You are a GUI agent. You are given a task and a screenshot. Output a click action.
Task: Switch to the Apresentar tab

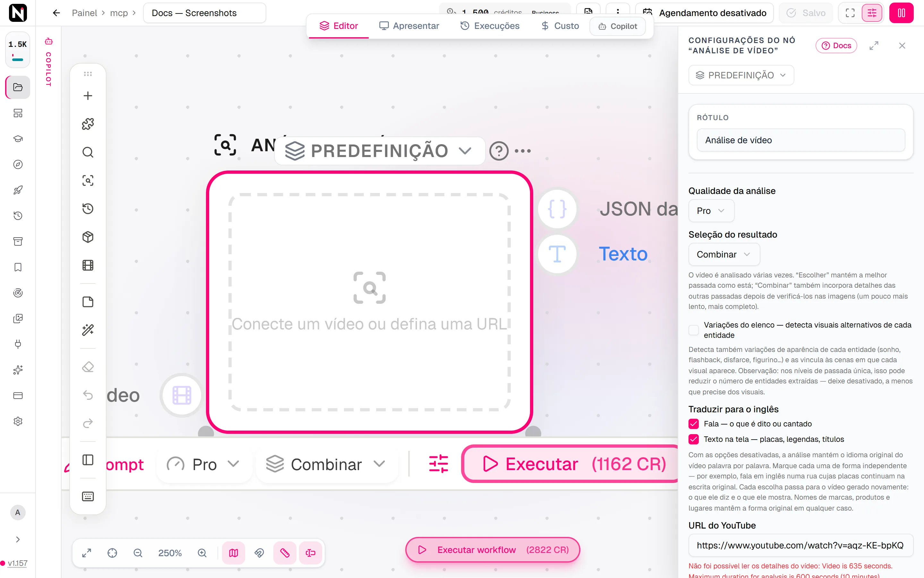tap(409, 26)
